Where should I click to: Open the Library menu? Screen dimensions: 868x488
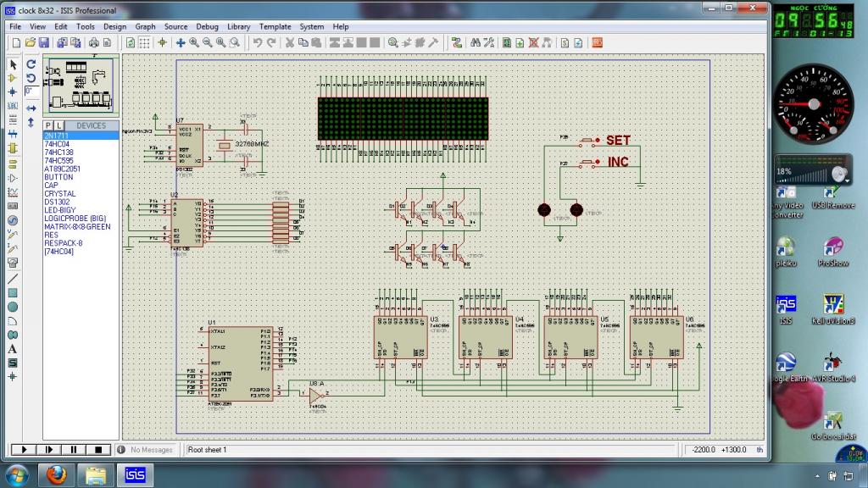(239, 26)
